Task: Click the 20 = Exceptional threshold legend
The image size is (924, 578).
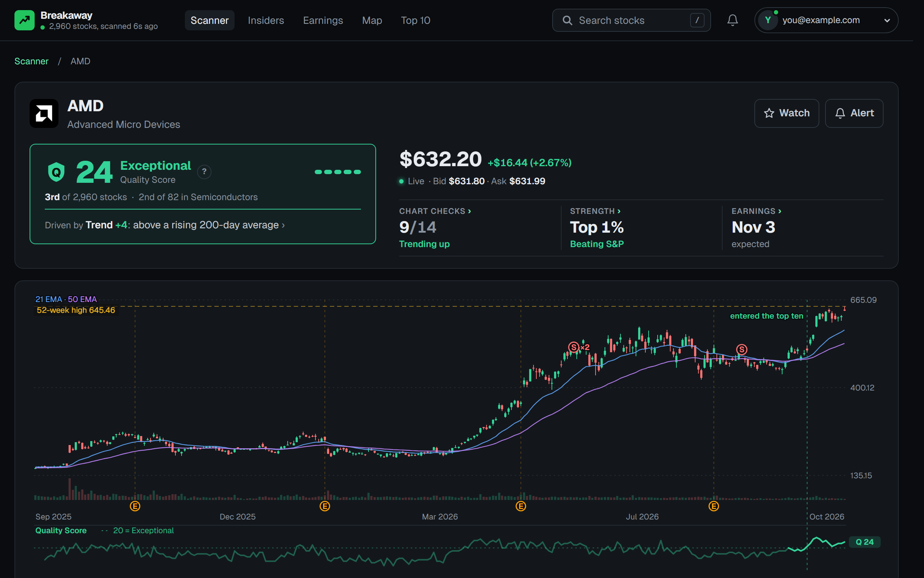Action: point(138,531)
